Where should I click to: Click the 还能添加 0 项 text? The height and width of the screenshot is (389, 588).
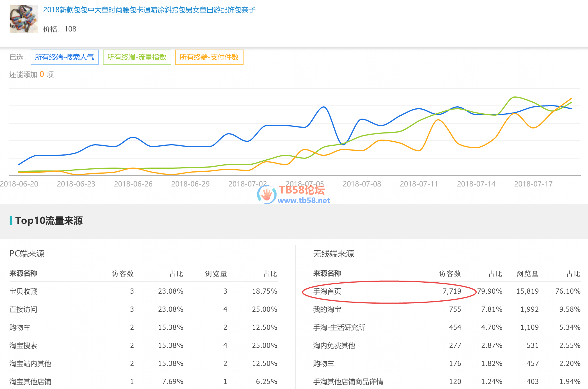[32, 75]
